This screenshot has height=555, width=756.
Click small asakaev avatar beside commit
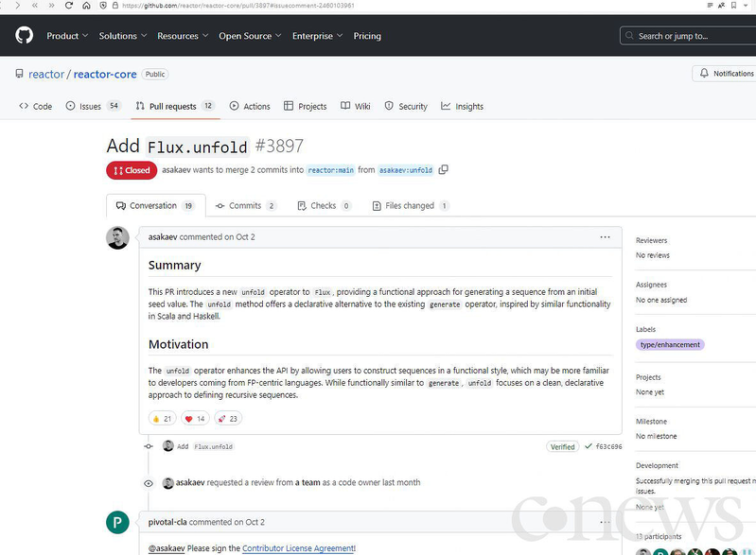[x=167, y=446]
